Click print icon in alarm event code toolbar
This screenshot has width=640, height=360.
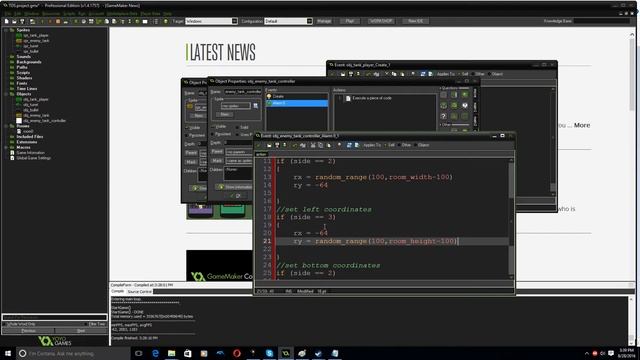coord(285,145)
